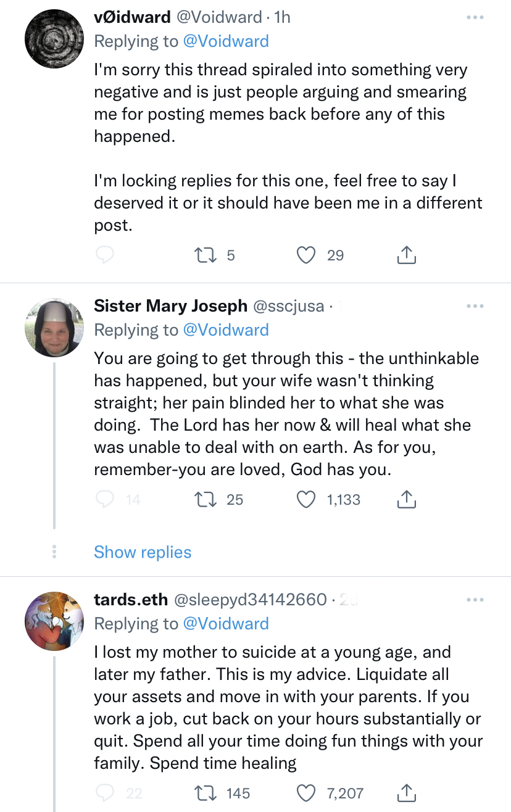
Task: Expand Show replies under Sister Mary Joseph
Action: coord(143,552)
